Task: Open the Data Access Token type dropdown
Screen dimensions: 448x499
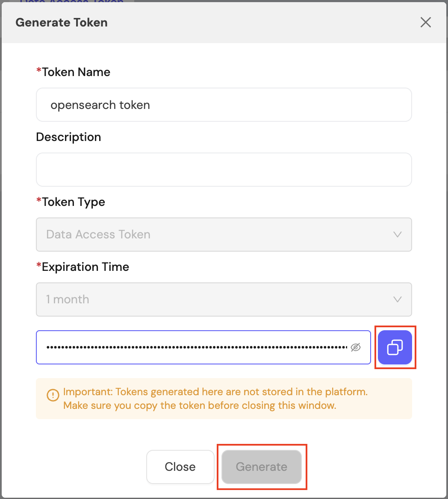Action: pyautogui.click(x=224, y=235)
